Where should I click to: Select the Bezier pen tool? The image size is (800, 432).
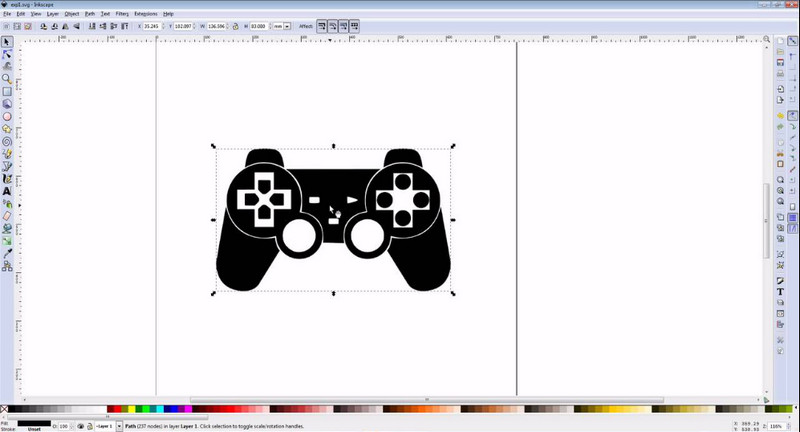point(7,166)
